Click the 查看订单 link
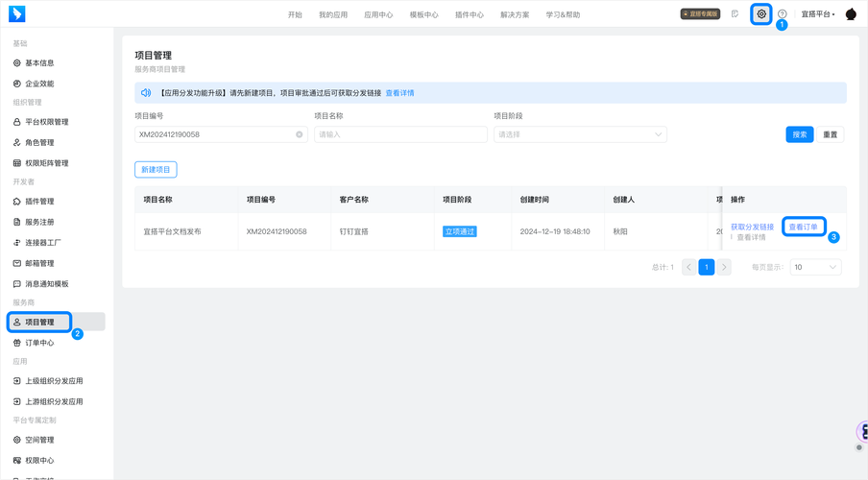 coord(803,227)
